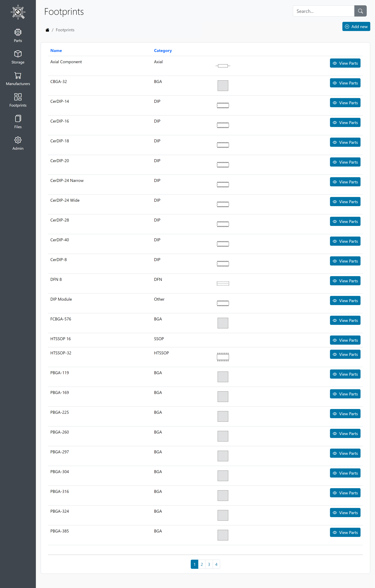Click the DFN 8 footprint thumbnail
This screenshot has height=588, width=375.
223,283
